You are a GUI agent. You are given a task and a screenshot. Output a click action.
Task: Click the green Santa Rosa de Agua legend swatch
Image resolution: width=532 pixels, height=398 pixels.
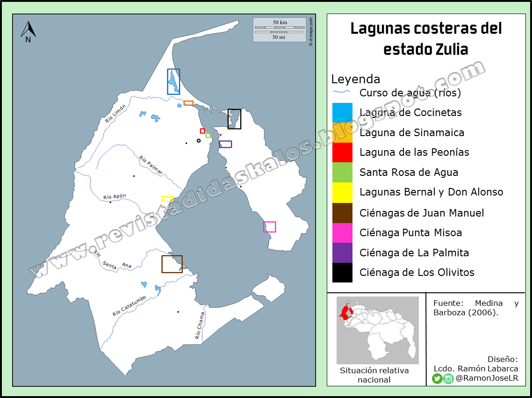tap(342, 172)
